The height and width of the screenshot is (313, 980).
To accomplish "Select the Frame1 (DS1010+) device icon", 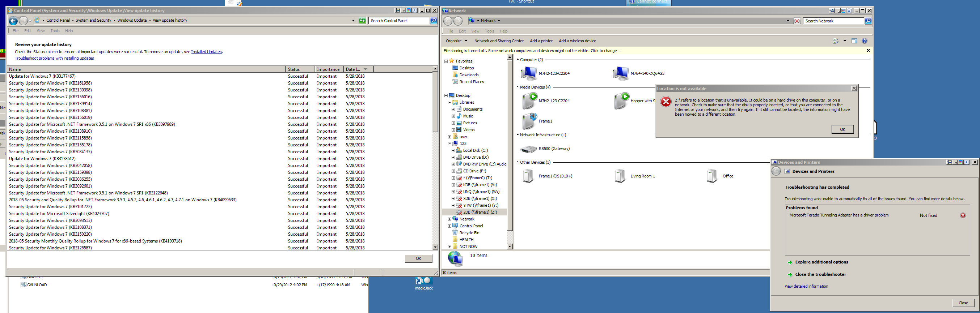I will point(528,176).
